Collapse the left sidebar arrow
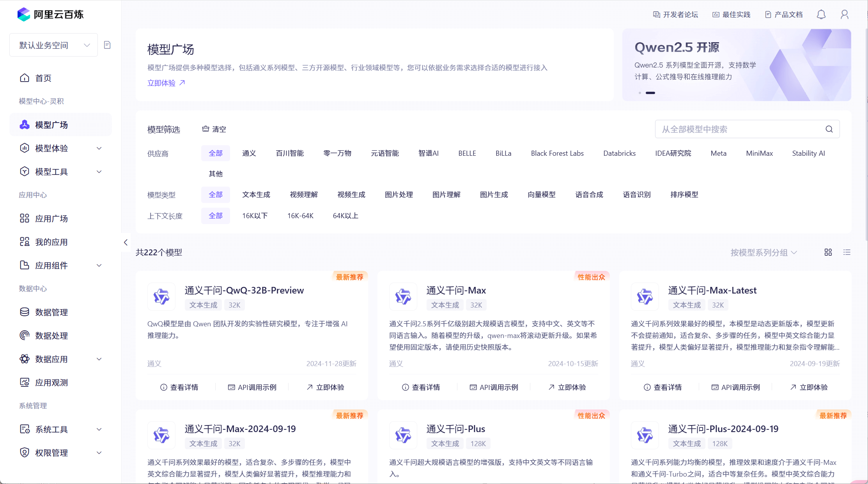 (x=126, y=242)
